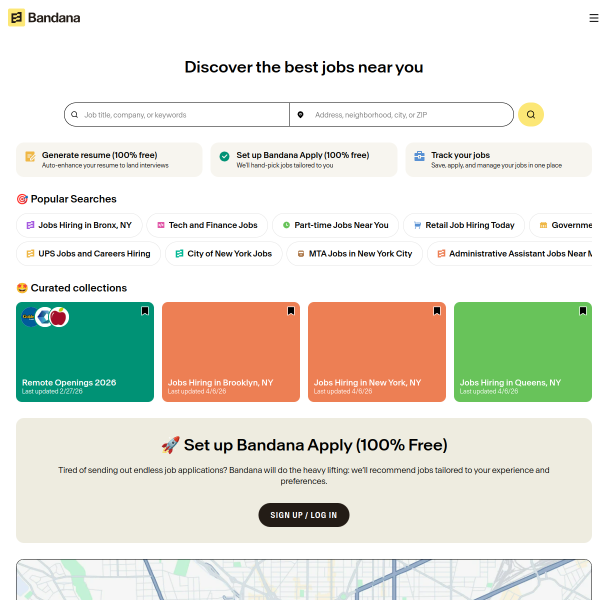Screen dimensions: 600x600
Task: Bookmark the Remote Openings 2026 collection
Action: [145, 311]
